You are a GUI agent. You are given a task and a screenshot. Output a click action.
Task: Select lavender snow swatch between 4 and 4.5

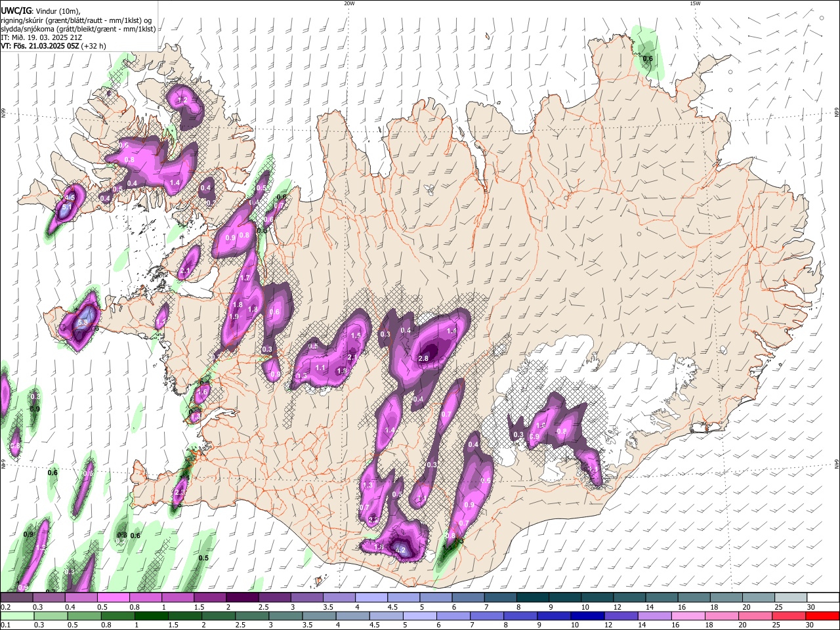371,597
